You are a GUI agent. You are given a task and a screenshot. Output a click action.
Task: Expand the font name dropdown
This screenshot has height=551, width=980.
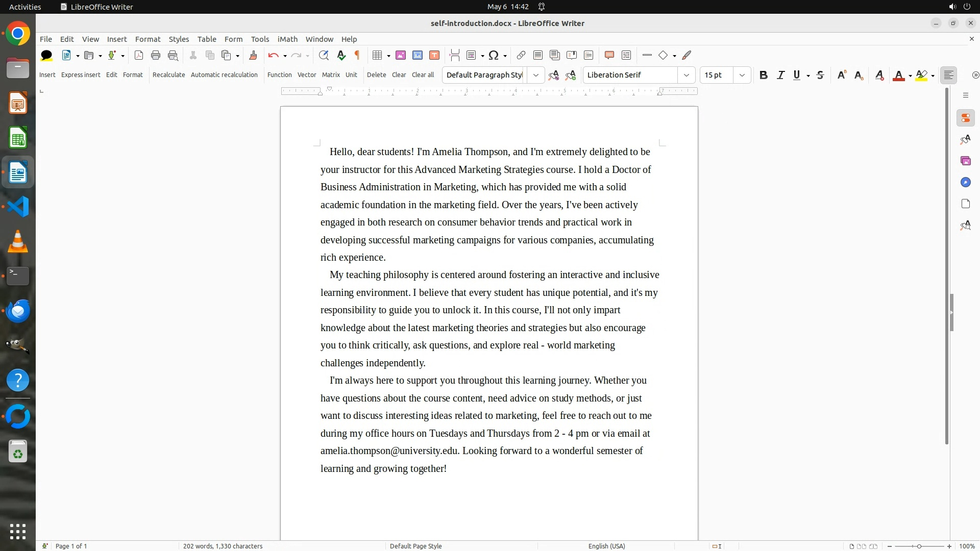686,75
